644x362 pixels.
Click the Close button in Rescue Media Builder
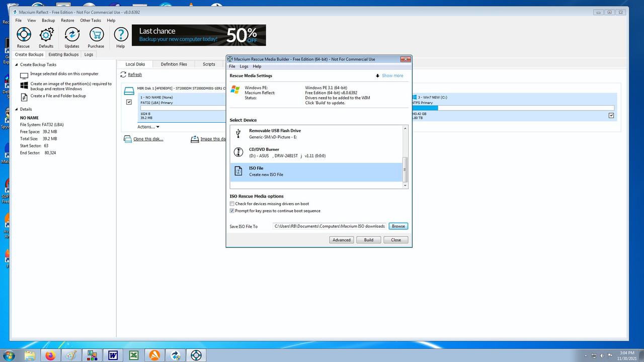tap(396, 240)
